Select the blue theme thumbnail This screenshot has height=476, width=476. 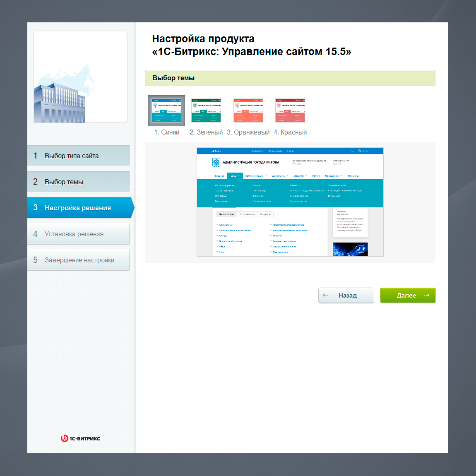[x=166, y=111]
